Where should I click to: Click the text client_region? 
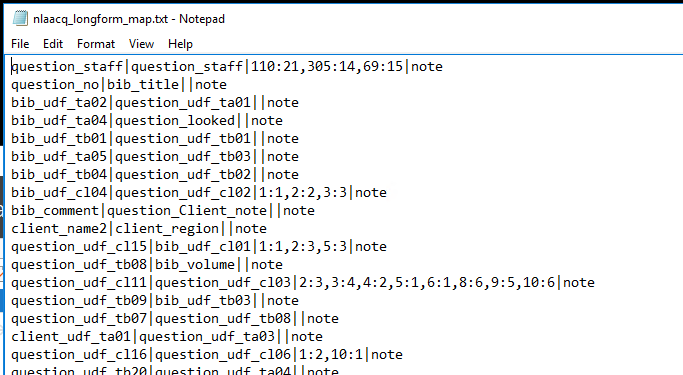167,229
